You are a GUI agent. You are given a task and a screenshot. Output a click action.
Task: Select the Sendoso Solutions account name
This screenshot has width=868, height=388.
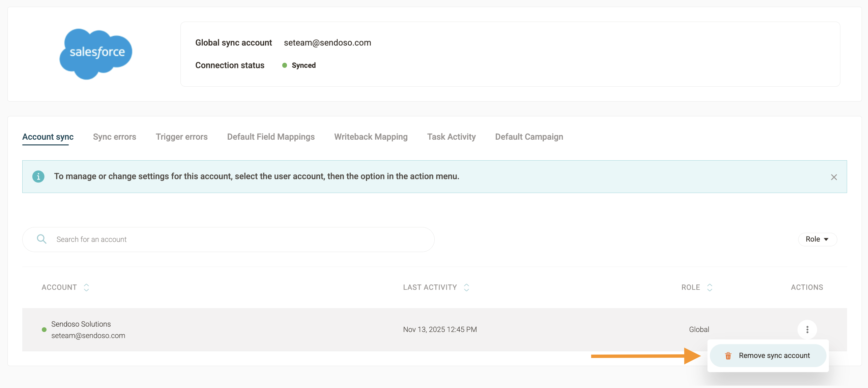(81, 324)
